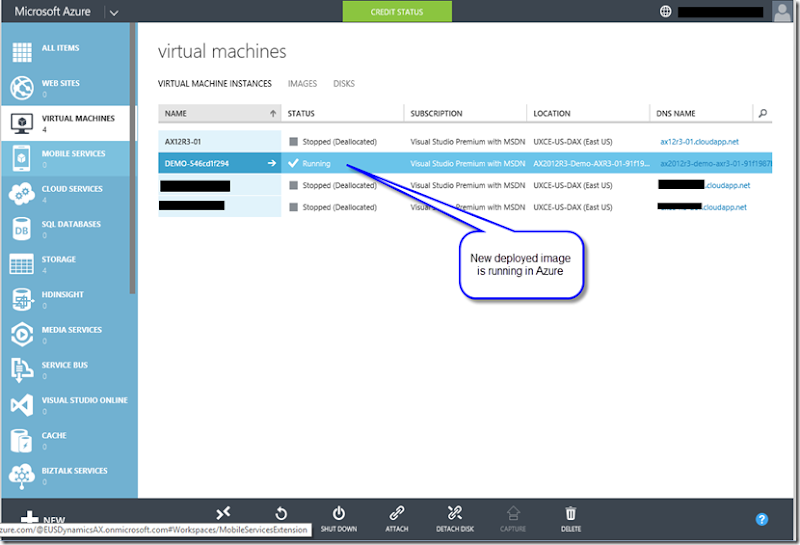Open the ax12r3-01.cloudapp.net link
800x545 pixels.
point(699,142)
